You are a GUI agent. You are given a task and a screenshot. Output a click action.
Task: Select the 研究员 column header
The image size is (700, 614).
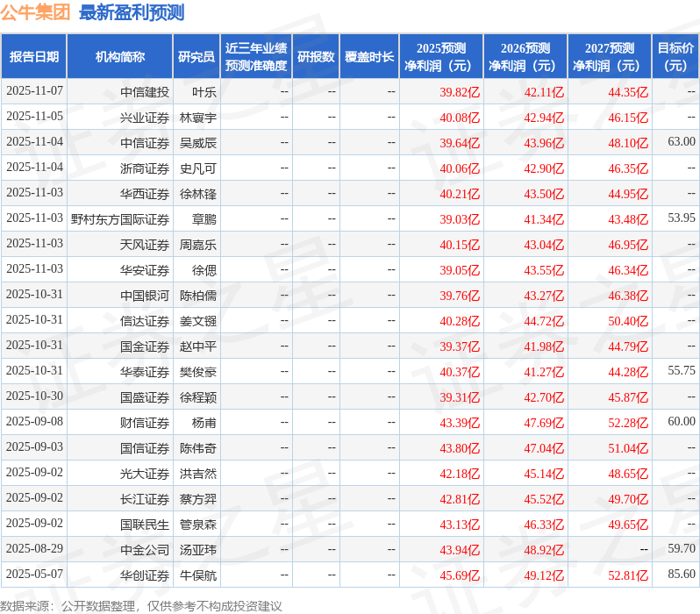pos(196,56)
